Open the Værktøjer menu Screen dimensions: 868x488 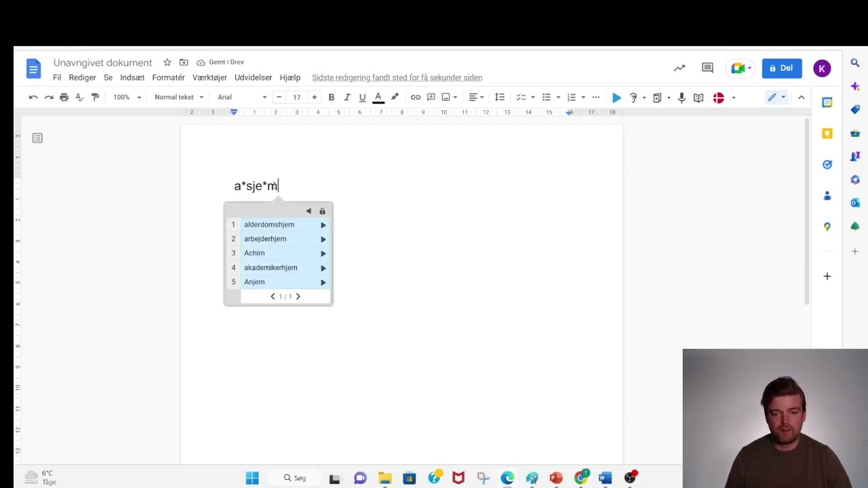(210, 77)
